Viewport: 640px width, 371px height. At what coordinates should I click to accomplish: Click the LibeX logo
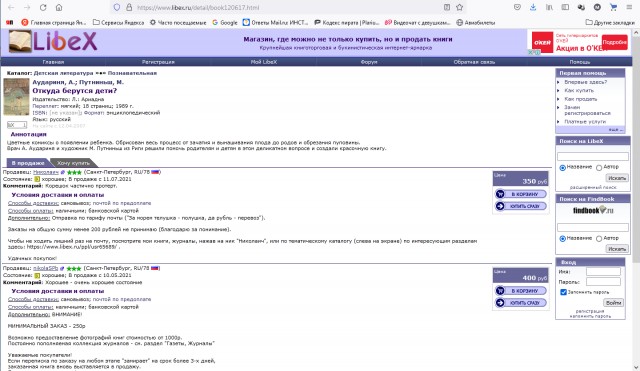53,42
